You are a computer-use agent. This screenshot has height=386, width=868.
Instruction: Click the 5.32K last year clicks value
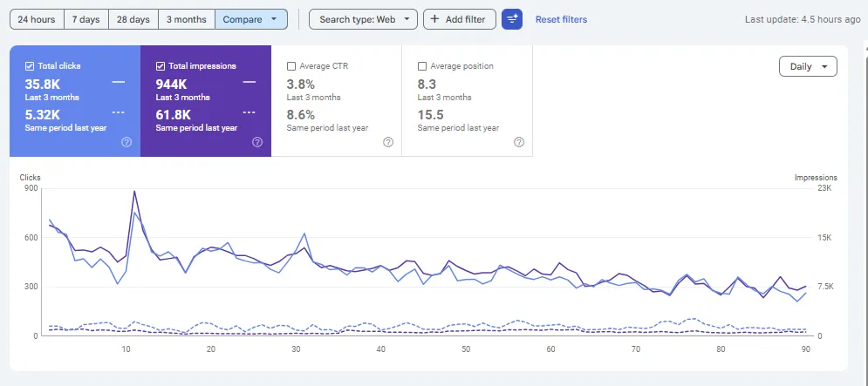(43, 114)
